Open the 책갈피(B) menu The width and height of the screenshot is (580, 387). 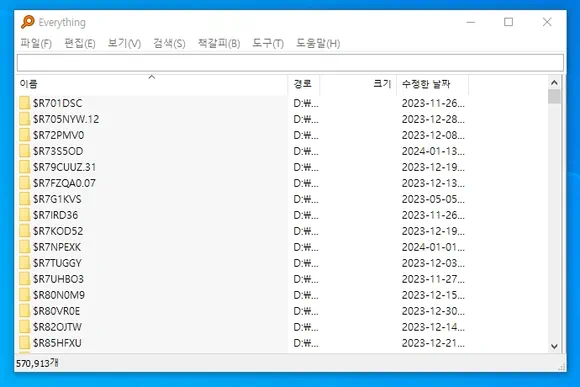(x=219, y=43)
